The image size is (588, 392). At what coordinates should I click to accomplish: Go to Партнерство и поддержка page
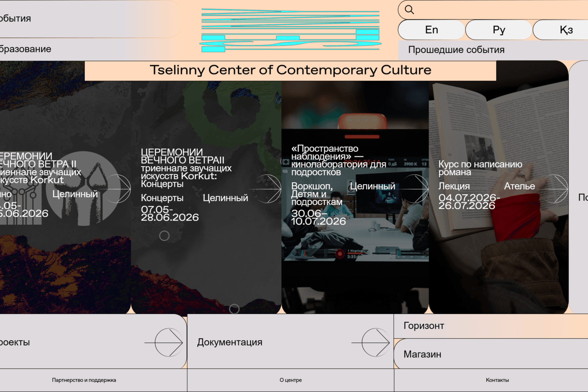84,380
